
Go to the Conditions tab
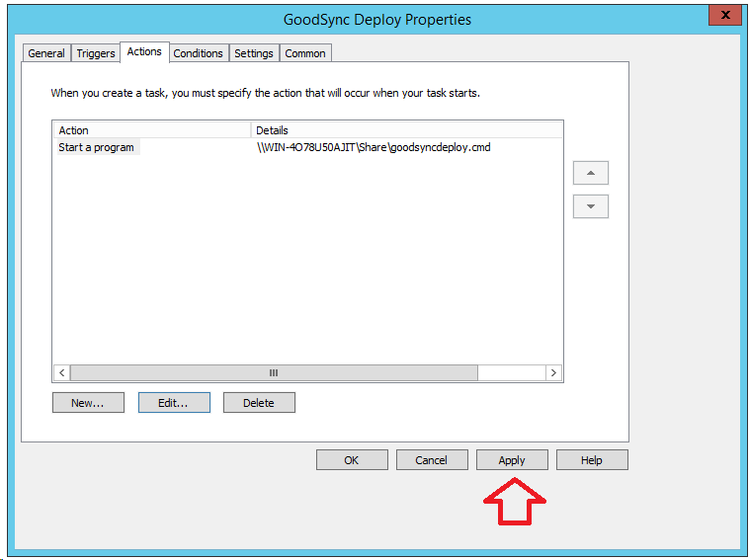(x=199, y=53)
